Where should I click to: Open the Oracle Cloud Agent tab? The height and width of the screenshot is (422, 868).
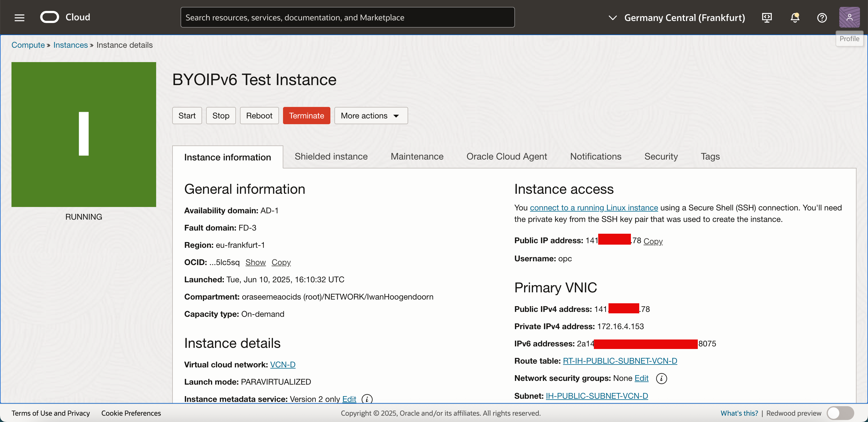(506, 156)
